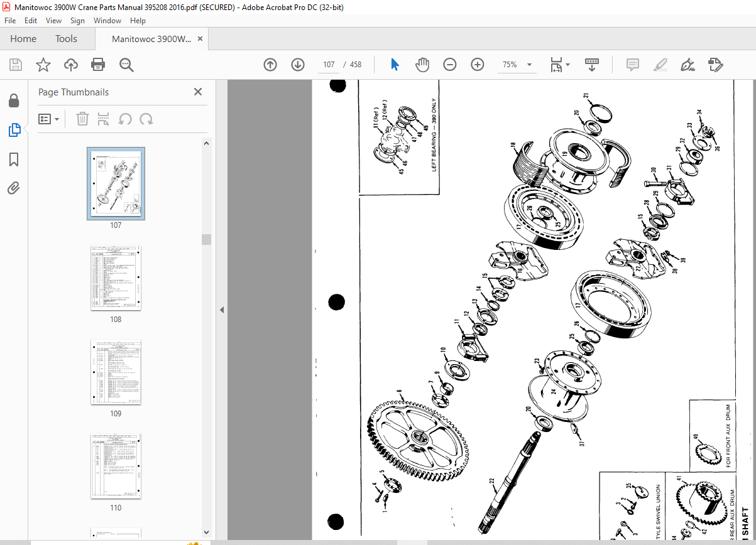The width and height of the screenshot is (756, 545).
Task: Select the page 110 thumbnail
Action: pos(116,466)
